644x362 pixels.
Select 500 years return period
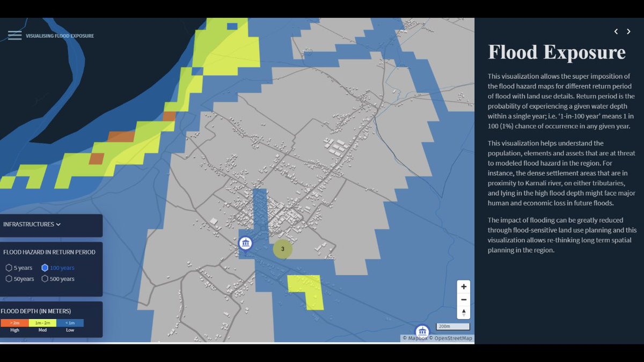tap(58, 279)
